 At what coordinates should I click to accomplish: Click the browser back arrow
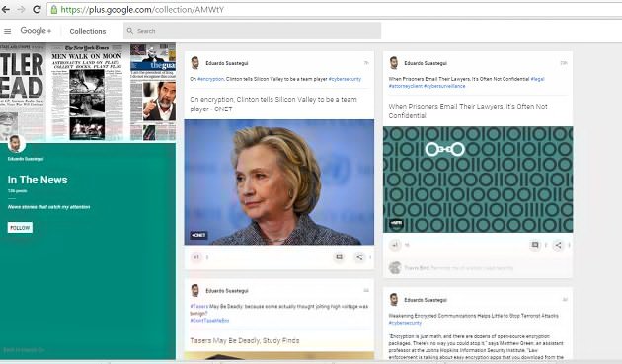pyautogui.click(x=6, y=9)
